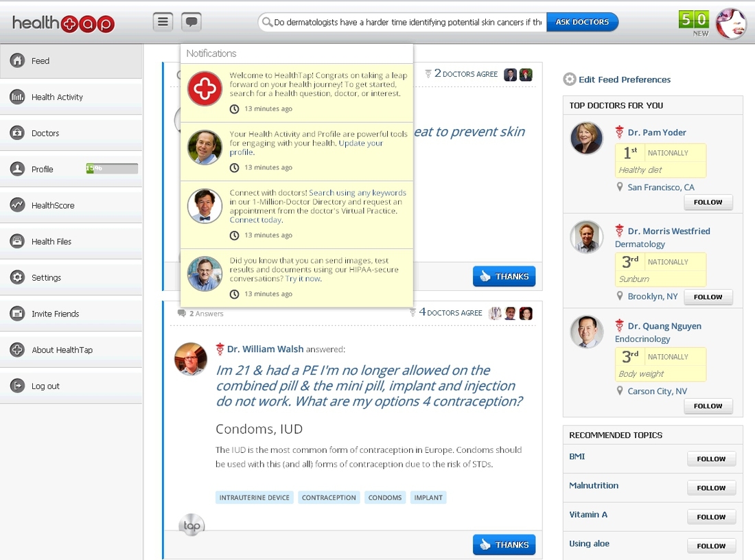Follow Dr. Quang Nguyen
The width and height of the screenshot is (755, 560).
click(x=708, y=406)
